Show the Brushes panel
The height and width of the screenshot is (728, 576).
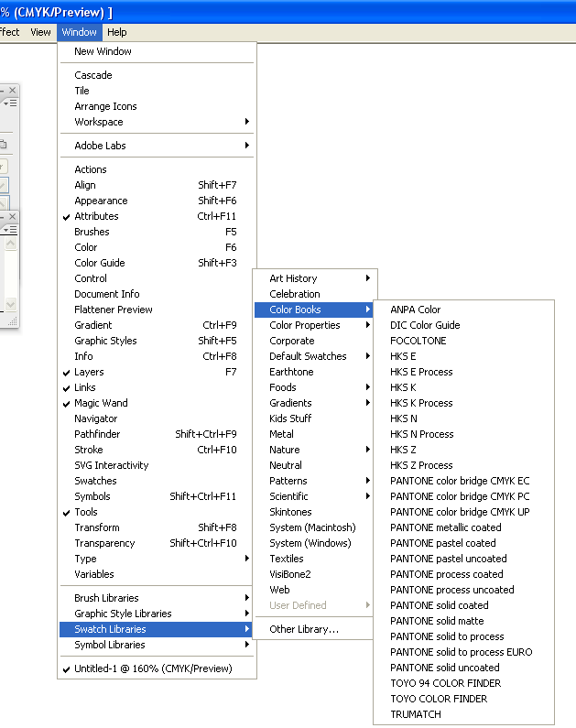[157, 232]
